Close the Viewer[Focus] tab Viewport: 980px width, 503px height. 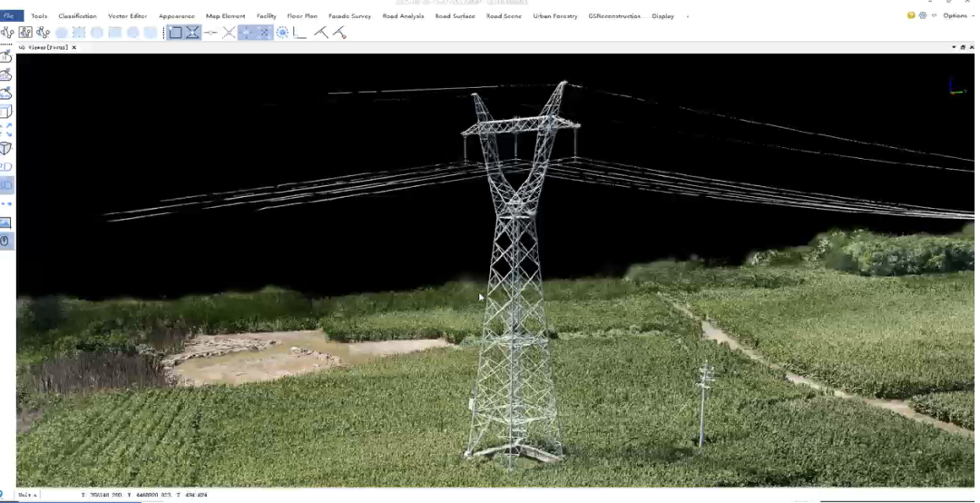74,47
